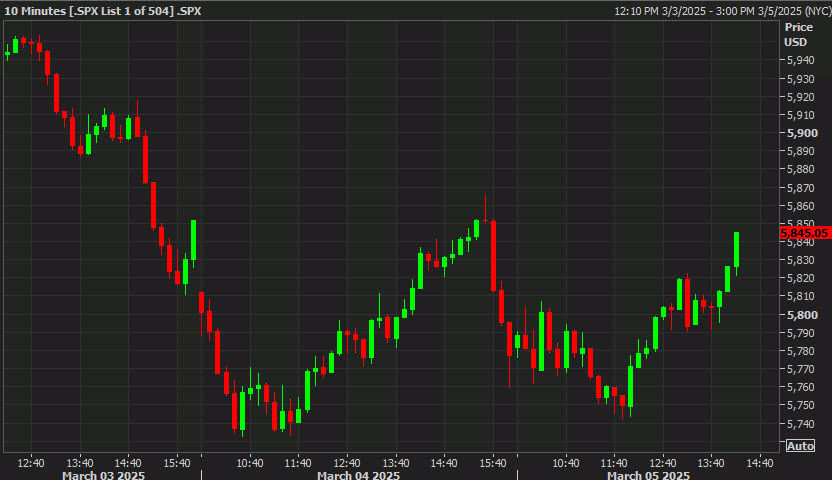Click the 5,930 price axis label
832x480 pixels.
[801, 79]
